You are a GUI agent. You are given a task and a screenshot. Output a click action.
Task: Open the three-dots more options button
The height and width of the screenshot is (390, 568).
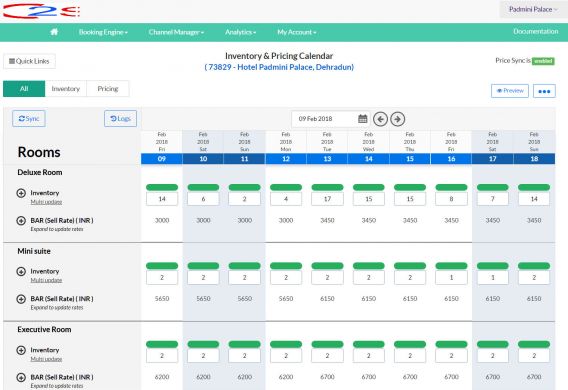(544, 91)
